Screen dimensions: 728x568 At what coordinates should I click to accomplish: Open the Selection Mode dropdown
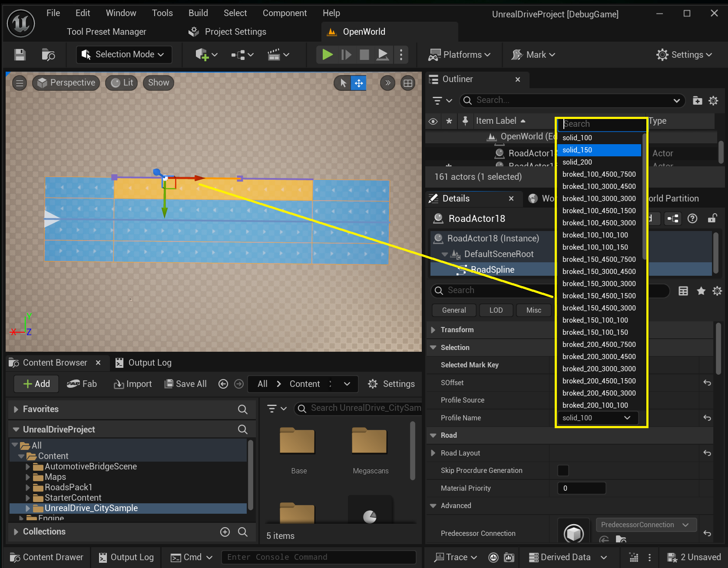(x=124, y=55)
